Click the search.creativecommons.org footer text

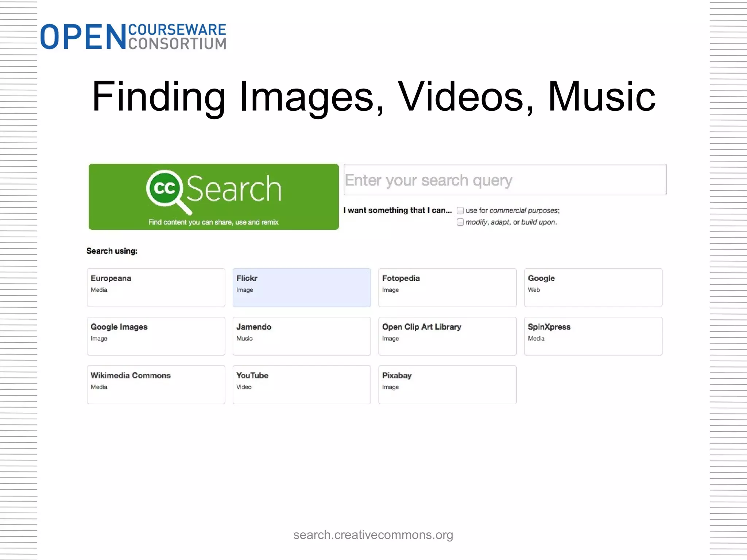(373, 535)
